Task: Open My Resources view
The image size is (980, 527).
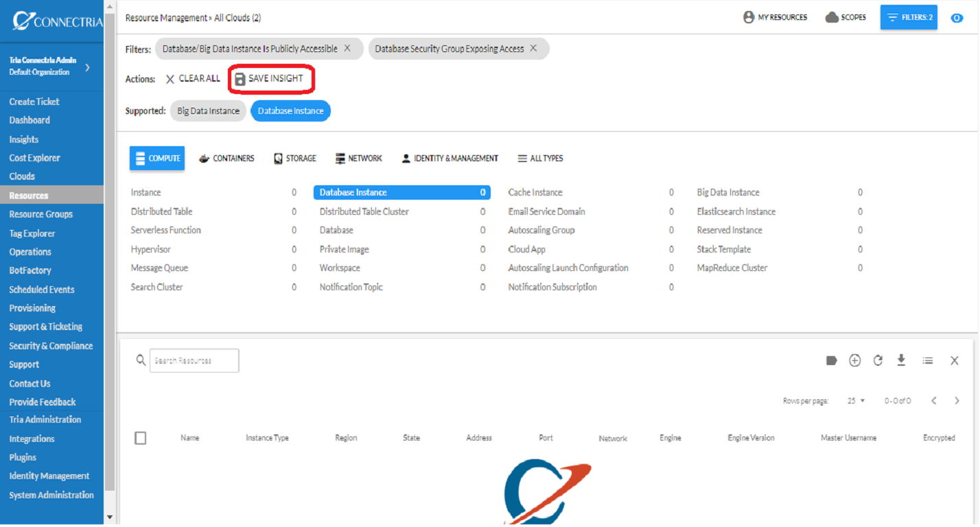Action: pos(775,17)
